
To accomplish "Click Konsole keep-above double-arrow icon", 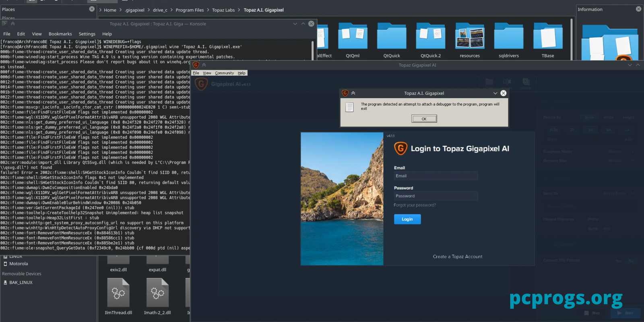I will point(12,24).
